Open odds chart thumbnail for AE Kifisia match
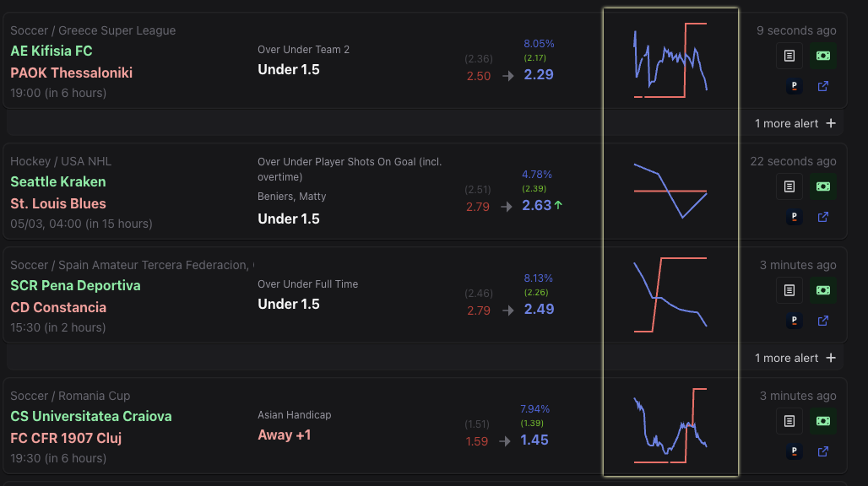 click(670, 61)
